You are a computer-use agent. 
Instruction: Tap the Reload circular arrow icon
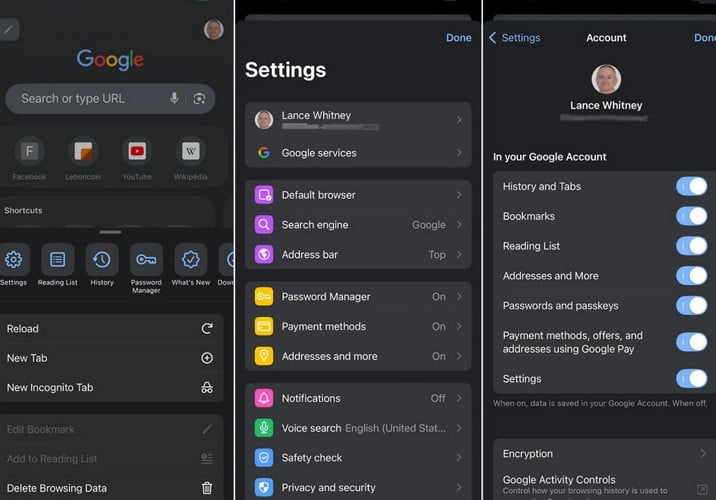coord(207,328)
